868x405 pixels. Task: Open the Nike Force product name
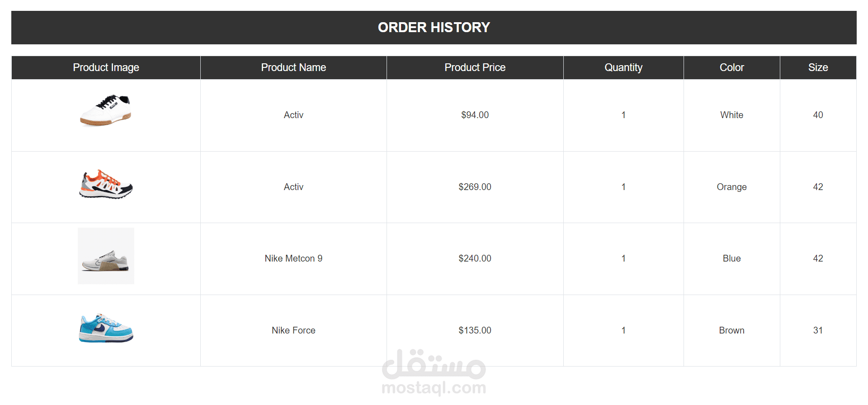(x=293, y=330)
